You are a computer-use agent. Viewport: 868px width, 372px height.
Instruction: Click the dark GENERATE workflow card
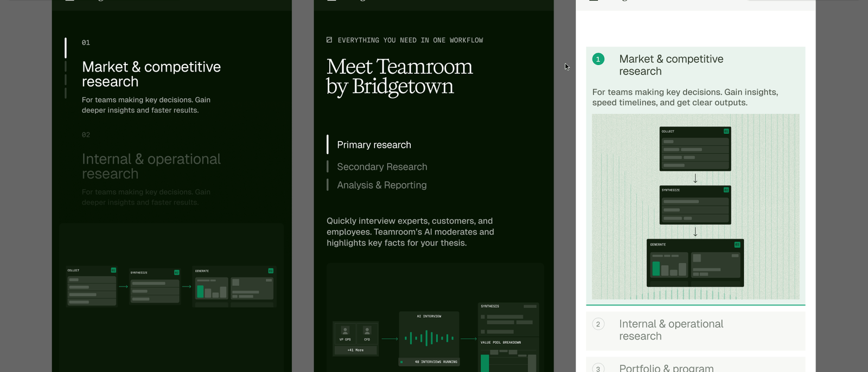[x=234, y=286]
